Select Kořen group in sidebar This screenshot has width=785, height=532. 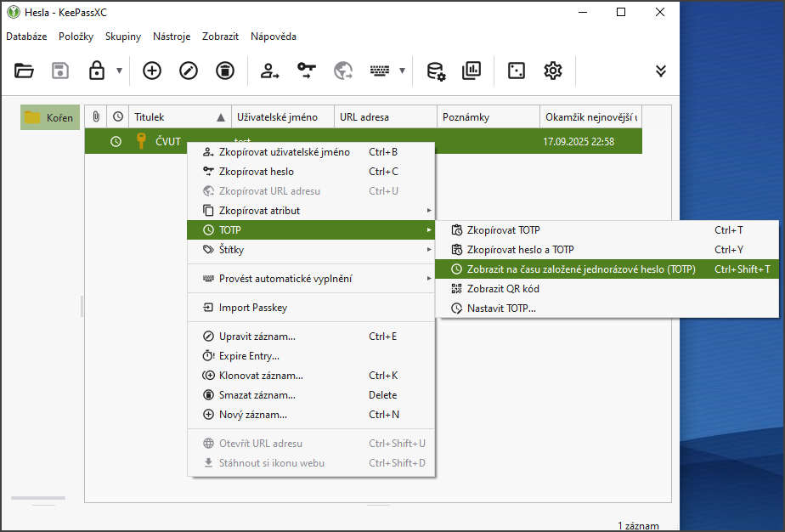coord(50,117)
